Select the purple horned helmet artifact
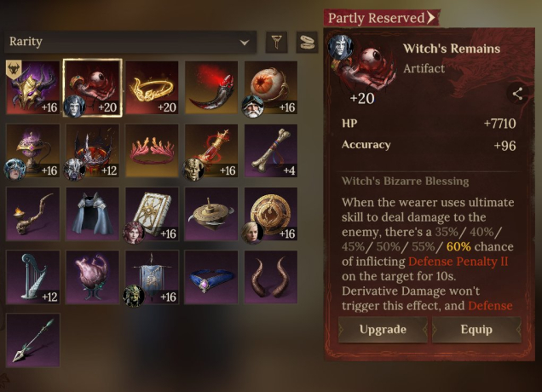Image resolution: width=542 pixels, height=392 pixels. [x=33, y=88]
